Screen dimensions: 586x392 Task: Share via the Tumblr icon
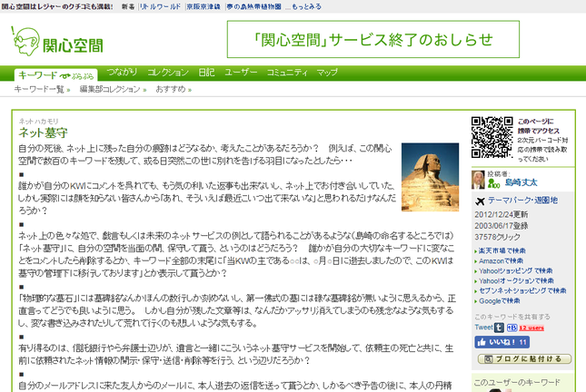[x=499, y=328]
